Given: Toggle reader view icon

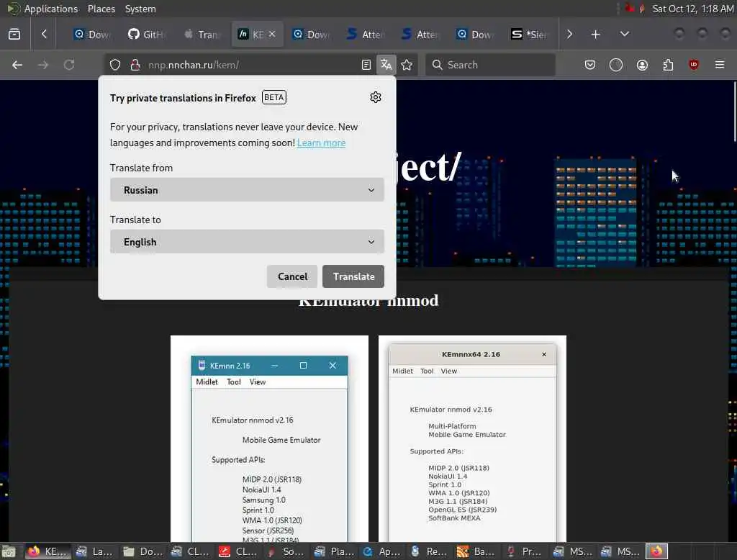Looking at the screenshot, I should (x=366, y=65).
